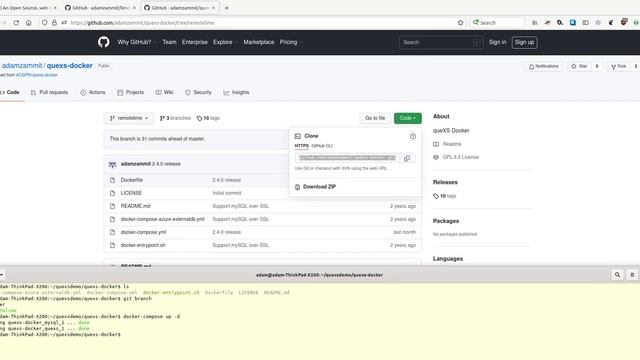
Task: Open the Team nav item
Action: point(169,42)
